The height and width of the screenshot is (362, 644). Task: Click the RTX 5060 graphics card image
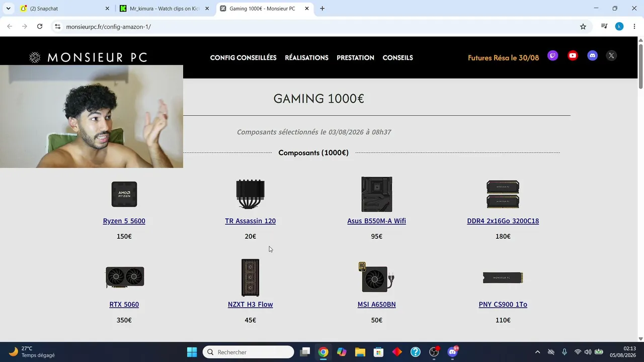tap(125, 278)
